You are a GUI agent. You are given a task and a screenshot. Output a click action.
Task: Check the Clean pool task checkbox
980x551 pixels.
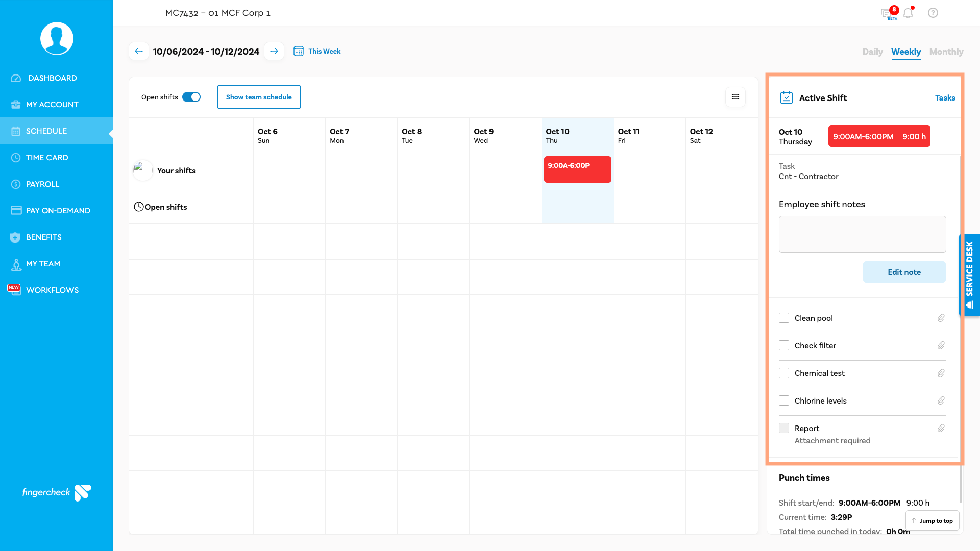[784, 318]
